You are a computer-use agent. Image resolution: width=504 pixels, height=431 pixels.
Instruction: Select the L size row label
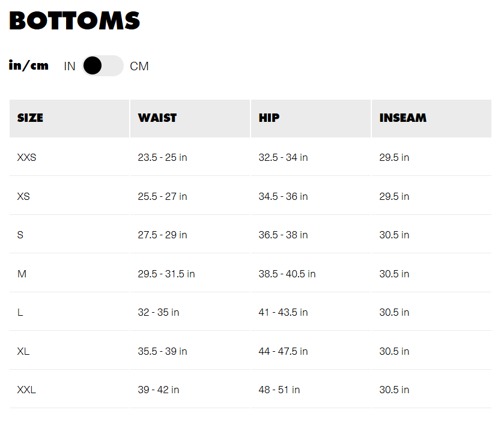[x=20, y=313]
